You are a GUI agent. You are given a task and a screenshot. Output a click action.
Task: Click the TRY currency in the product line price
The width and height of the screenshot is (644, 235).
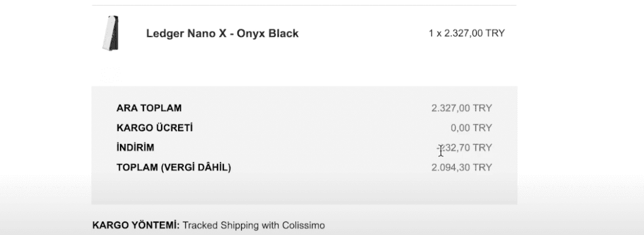(495, 33)
